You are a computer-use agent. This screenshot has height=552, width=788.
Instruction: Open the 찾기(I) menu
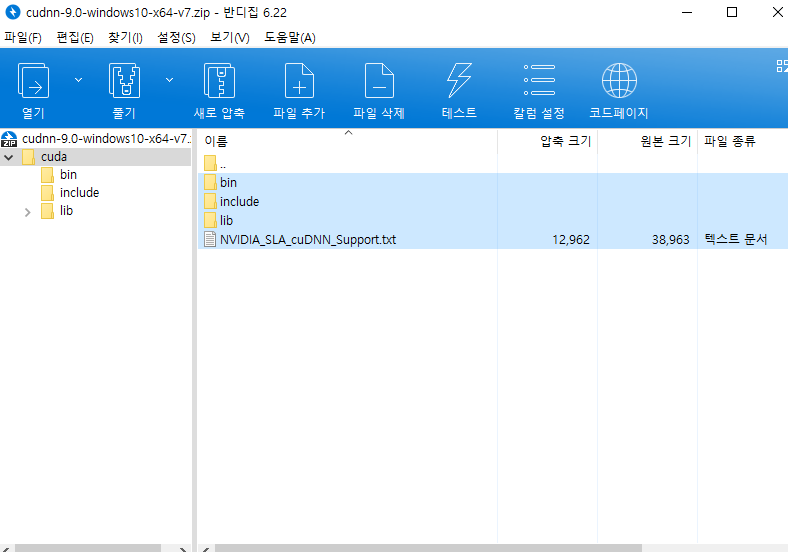click(x=125, y=38)
